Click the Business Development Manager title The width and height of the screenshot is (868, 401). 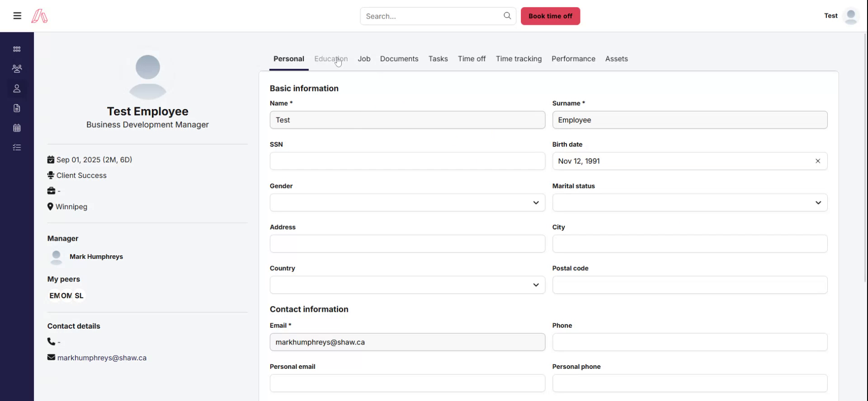tap(147, 124)
